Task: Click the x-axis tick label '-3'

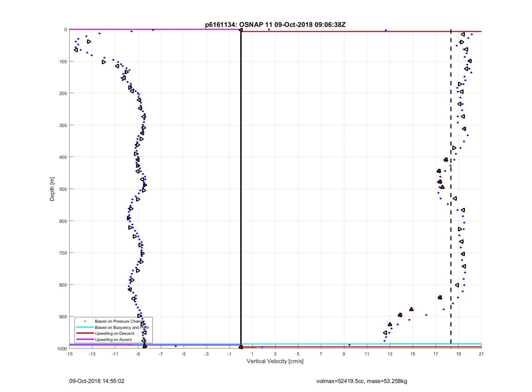Action: pyautogui.click(x=207, y=354)
